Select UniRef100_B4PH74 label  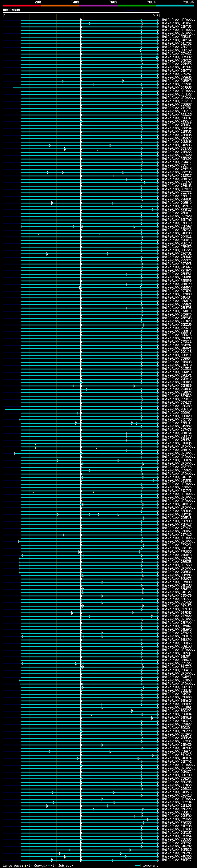pyautogui.click(x=176, y=758)
